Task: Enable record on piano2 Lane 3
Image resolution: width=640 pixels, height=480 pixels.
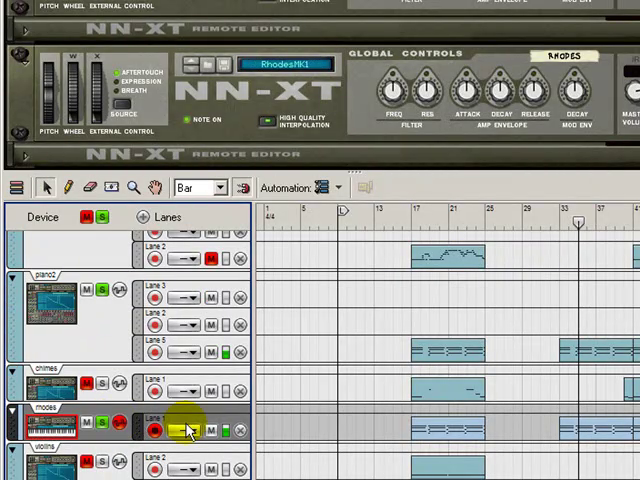Action: 155,298
